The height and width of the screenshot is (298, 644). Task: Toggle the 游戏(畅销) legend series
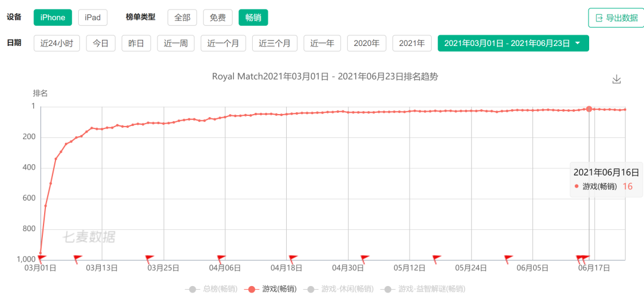[270, 289]
